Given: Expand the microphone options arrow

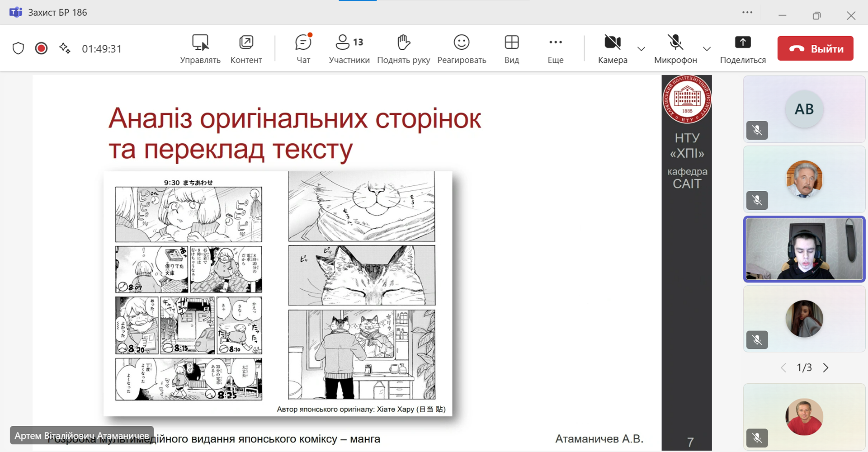Looking at the screenshot, I should [x=707, y=49].
